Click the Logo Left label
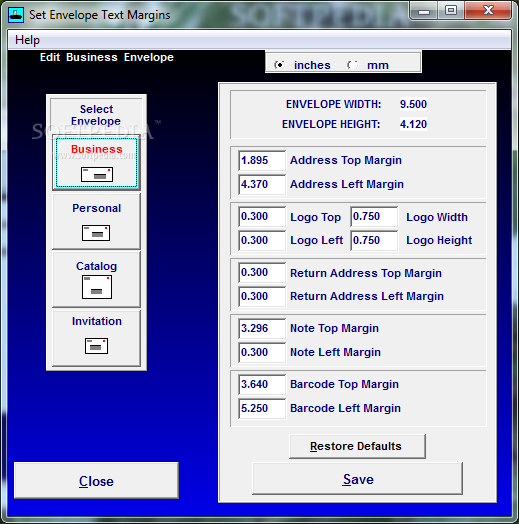The width and height of the screenshot is (519, 524). [x=316, y=241]
